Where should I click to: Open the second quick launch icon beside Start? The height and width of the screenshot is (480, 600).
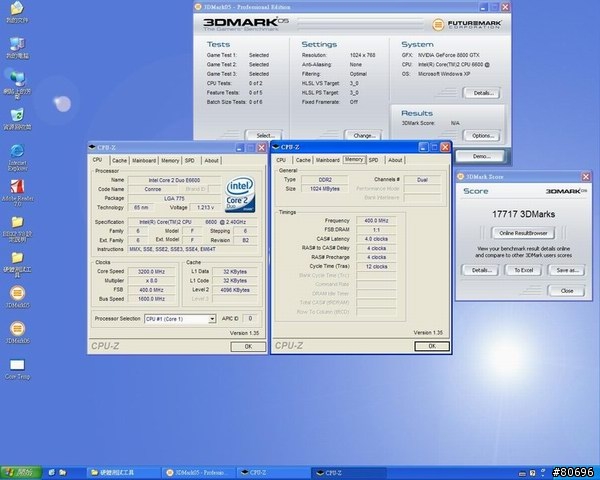[x=63, y=473]
